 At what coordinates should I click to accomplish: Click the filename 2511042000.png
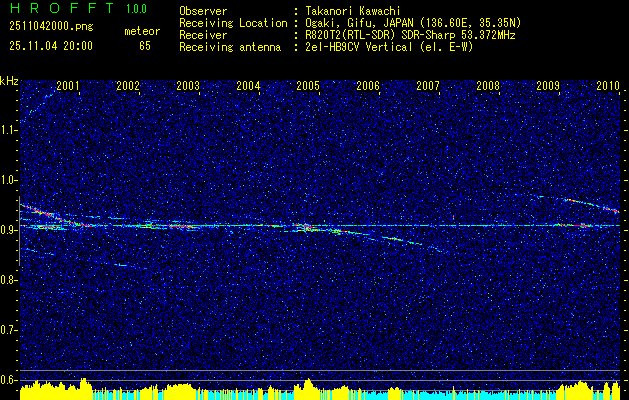pyautogui.click(x=51, y=27)
